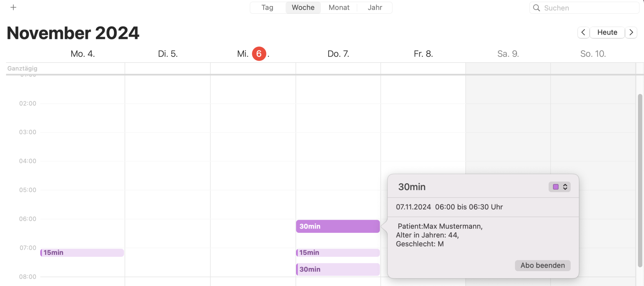The height and width of the screenshot is (286, 644).
Task: Focus the Suchen search field
Action: (584, 8)
